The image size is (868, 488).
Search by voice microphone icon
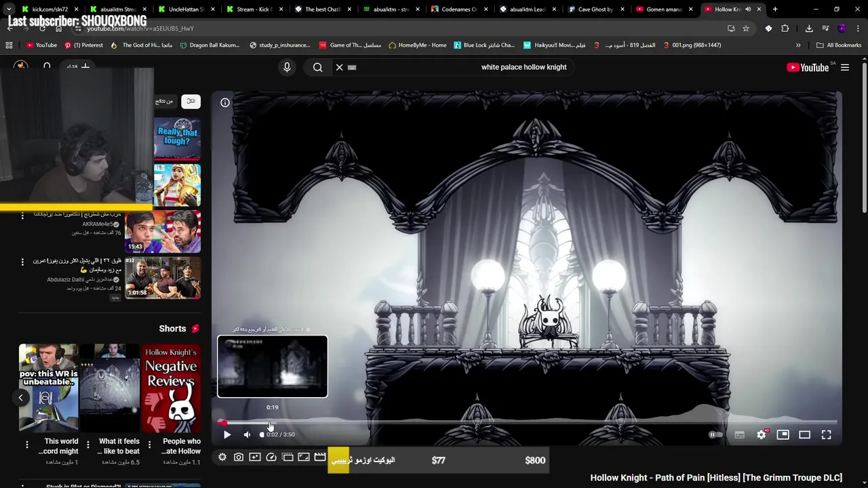click(287, 67)
